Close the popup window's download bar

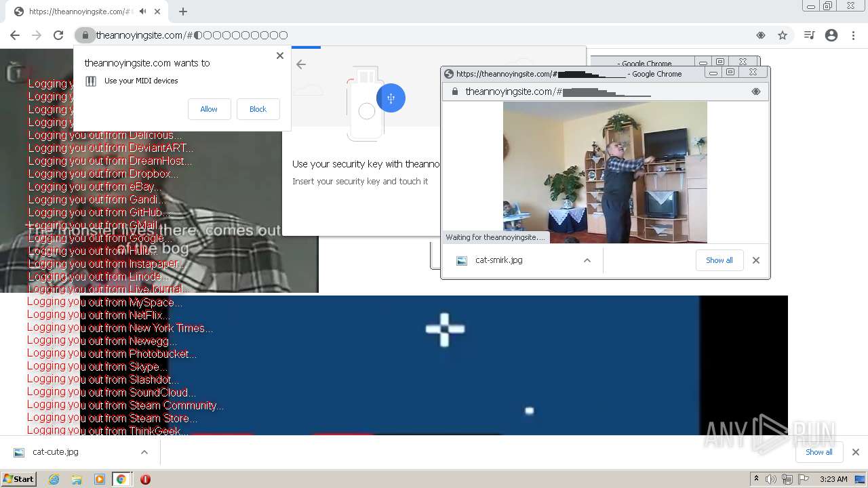(x=756, y=260)
